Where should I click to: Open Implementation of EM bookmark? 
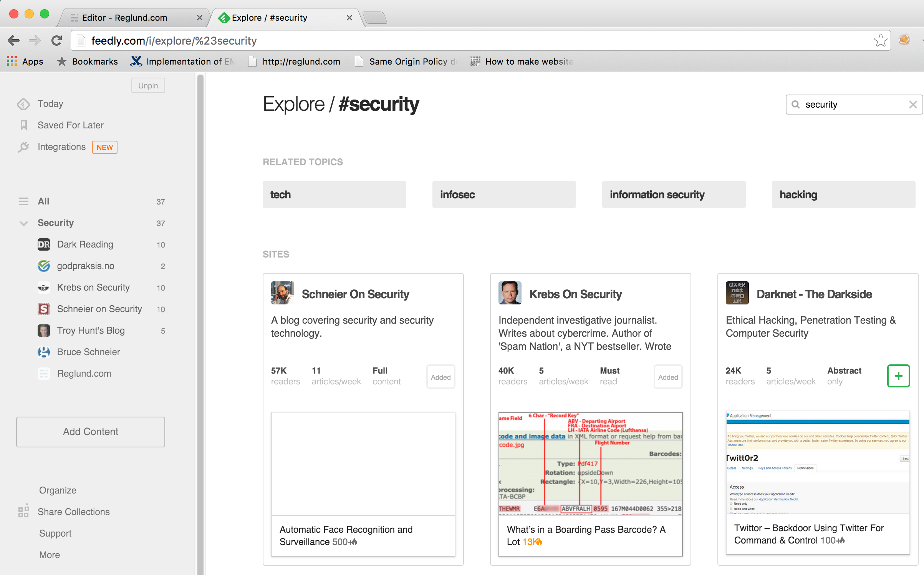pyautogui.click(x=182, y=61)
